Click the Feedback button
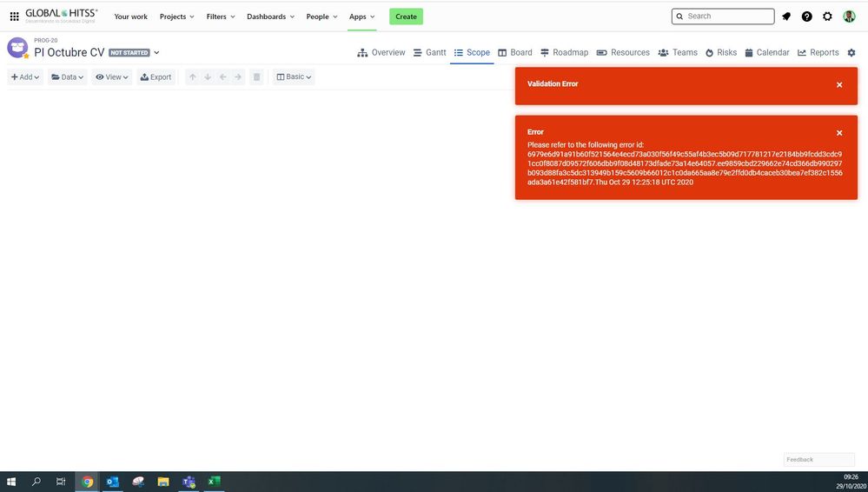Viewport: 868px width, 492px height. [819, 459]
